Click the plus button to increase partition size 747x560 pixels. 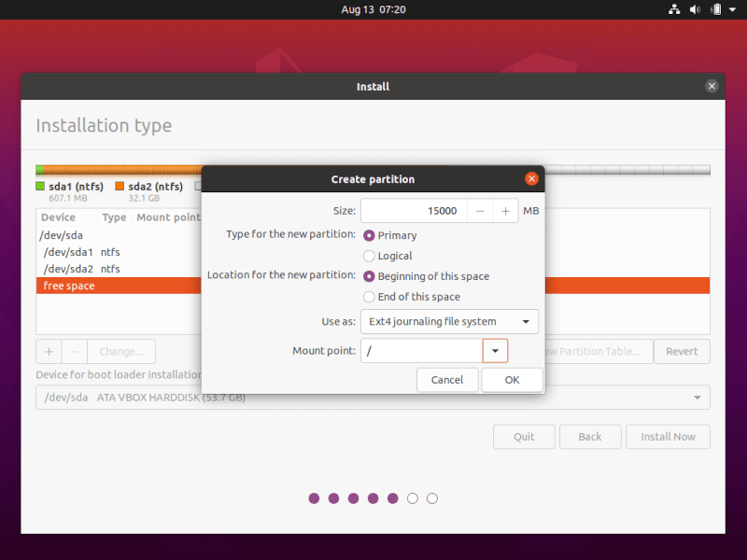(x=505, y=211)
